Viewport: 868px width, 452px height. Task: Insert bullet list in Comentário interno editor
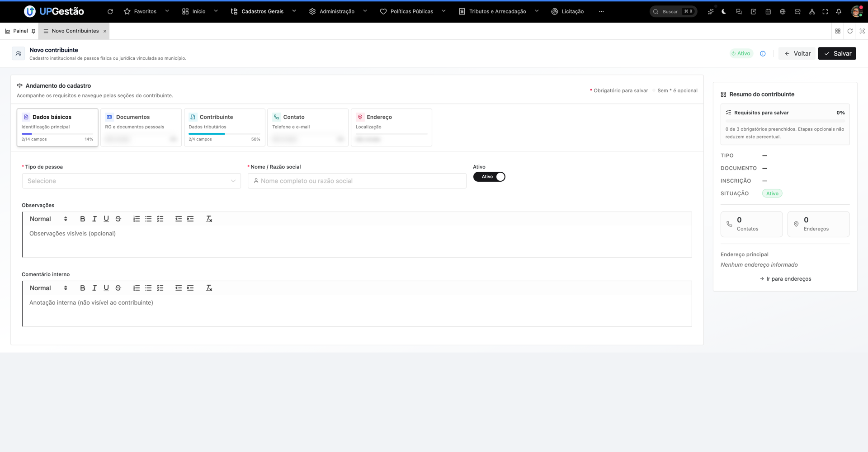click(x=148, y=288)
